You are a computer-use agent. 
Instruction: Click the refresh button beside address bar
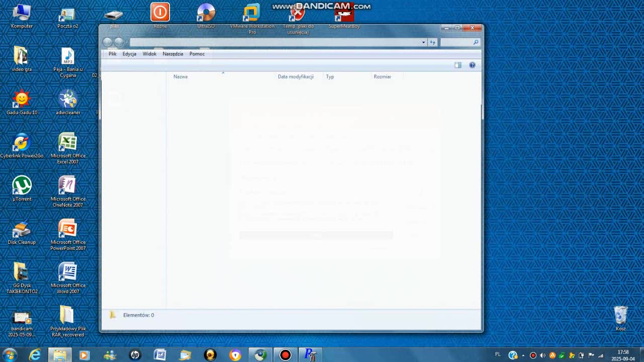(x=432, y=43)
